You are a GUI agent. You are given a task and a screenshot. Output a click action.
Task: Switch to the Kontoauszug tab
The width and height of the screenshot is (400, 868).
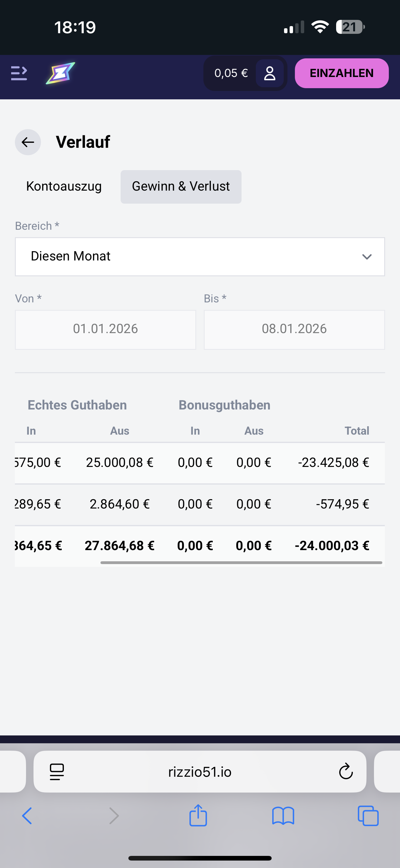(64, 186)
